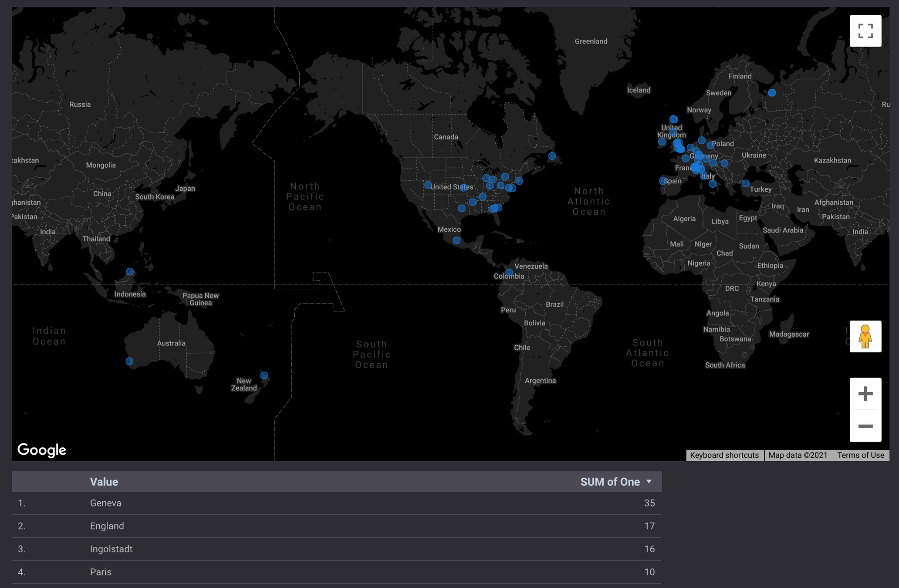Click bubble near Indonesia Borneo

[130, 272]
